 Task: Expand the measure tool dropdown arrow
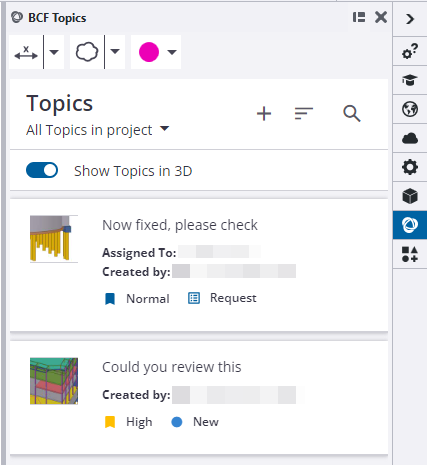pos(54,52)
